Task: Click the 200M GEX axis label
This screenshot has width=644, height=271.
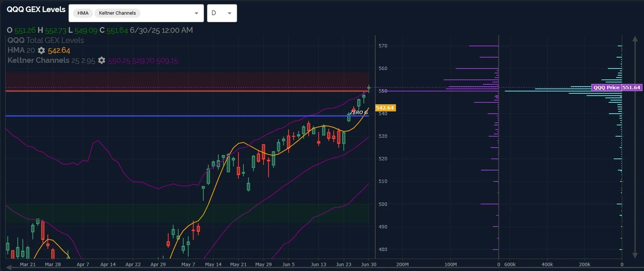Action: [402, 265]
